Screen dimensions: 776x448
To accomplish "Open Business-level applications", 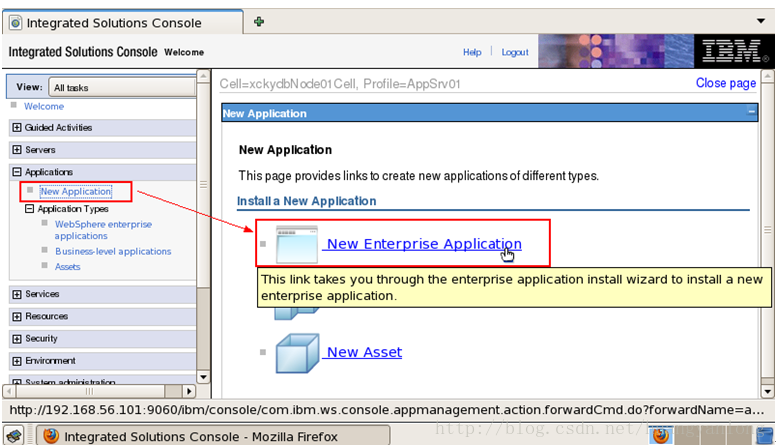I will tap(113, 251).
